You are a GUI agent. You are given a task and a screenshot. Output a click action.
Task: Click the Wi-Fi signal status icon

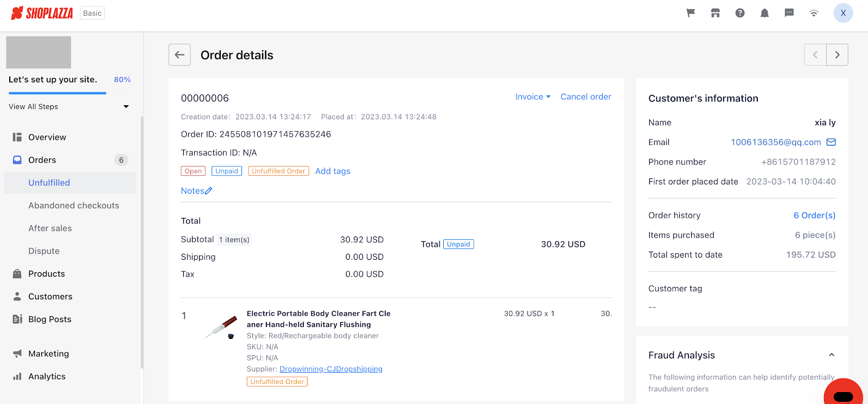(x=814, y=13)
